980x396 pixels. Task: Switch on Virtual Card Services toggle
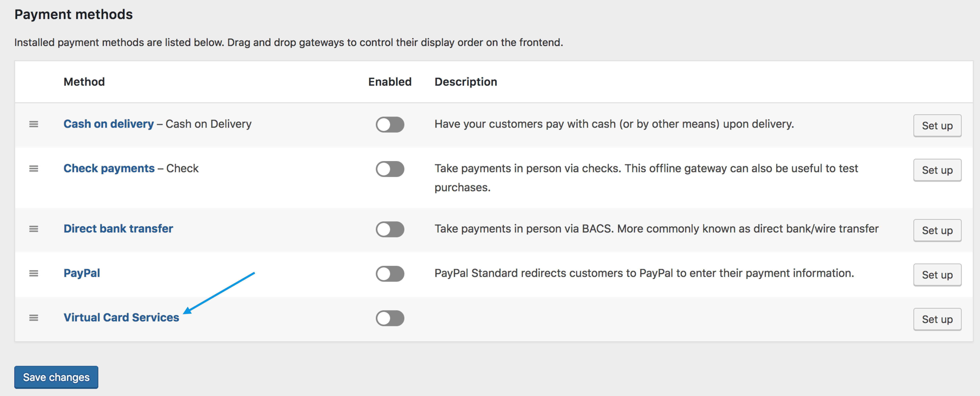click(390, 318)
